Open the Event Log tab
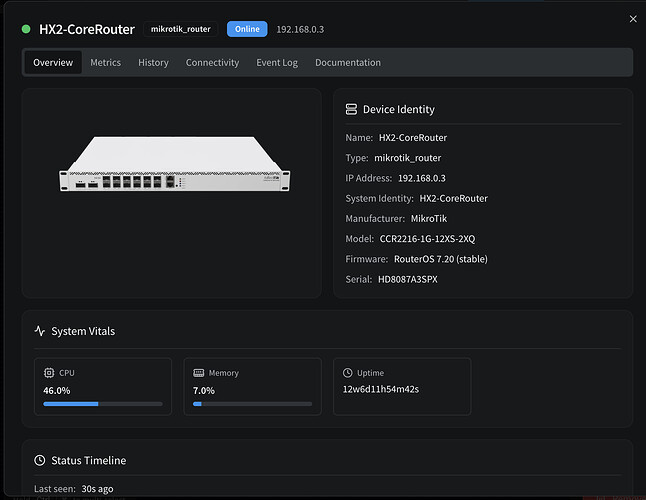 (x=277, y=63)
